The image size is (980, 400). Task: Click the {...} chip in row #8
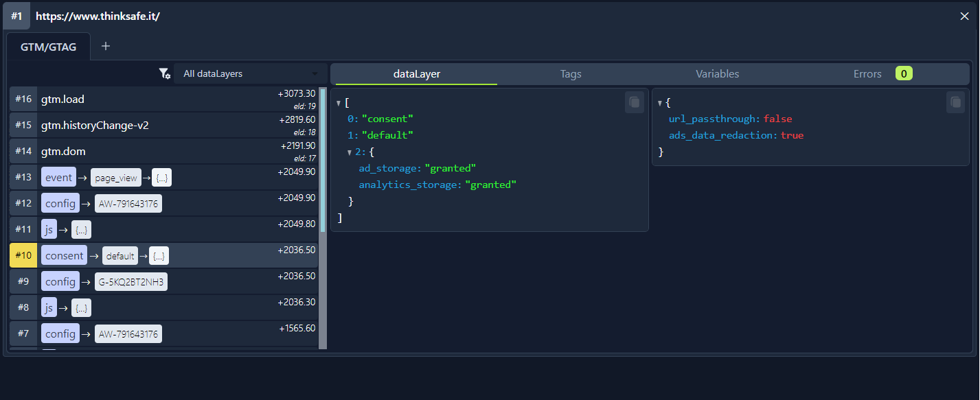pos(81,308)
